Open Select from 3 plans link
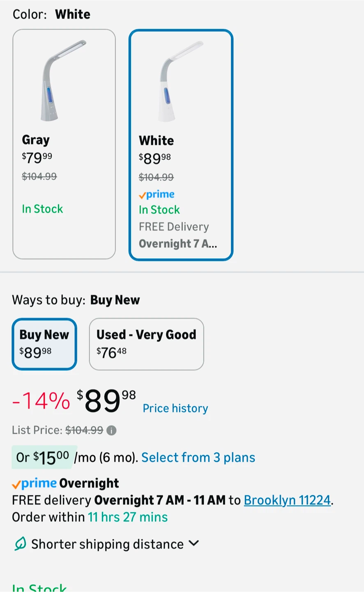This screenshot has width=364, height=592. point(198,458)
